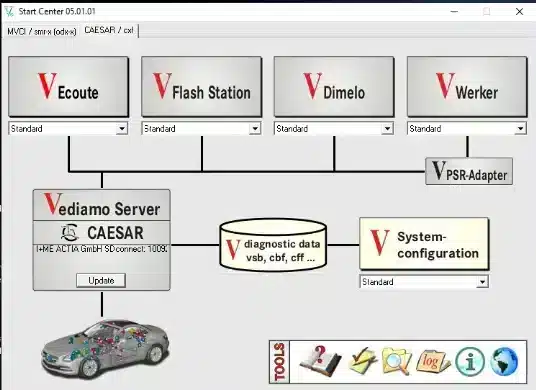The width and height of the screenshot is (536, 390).
Task: Launch the Werker module
Action: 467,87
